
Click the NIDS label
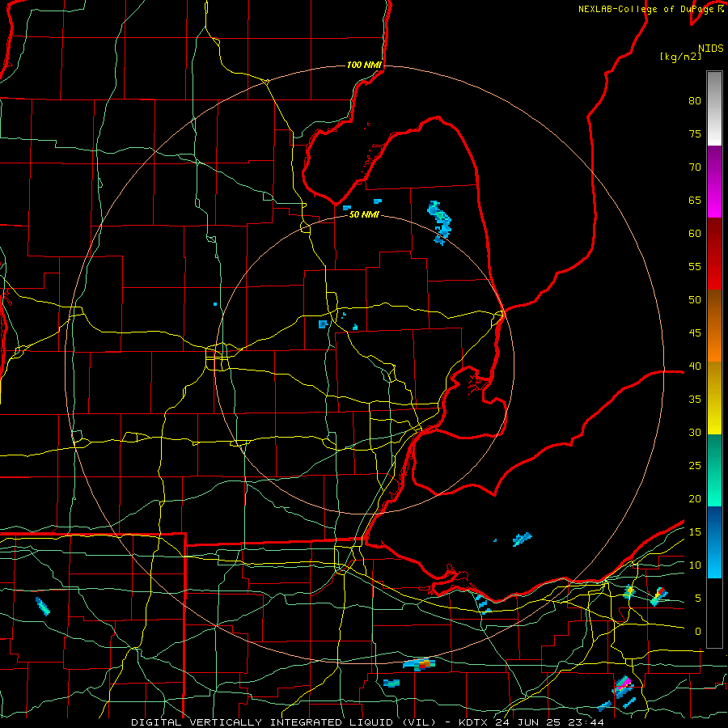[x=710, y=48]
